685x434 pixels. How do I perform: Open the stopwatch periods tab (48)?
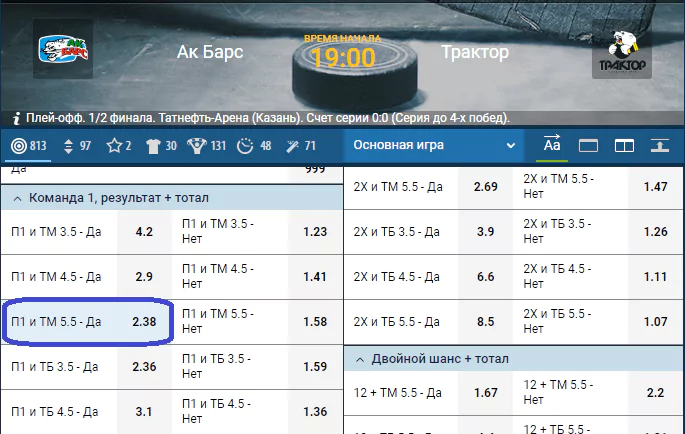254,146
